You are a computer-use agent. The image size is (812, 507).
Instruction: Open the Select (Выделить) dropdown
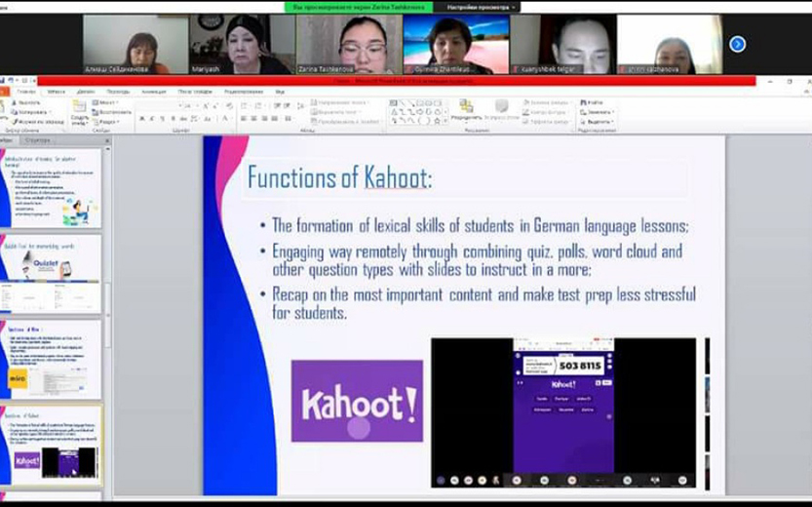595,121
